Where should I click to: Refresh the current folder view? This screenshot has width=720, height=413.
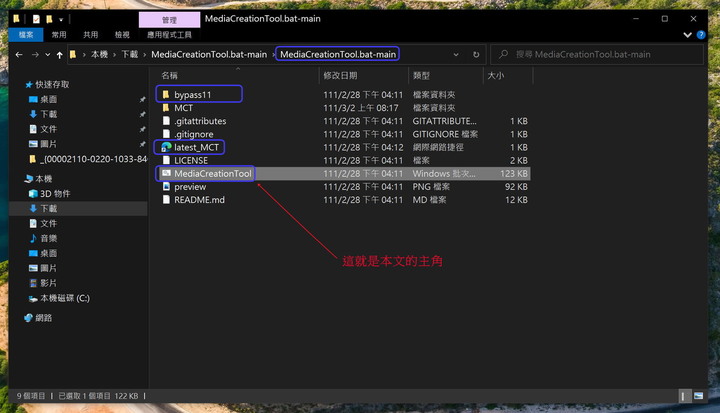(476, 55)
